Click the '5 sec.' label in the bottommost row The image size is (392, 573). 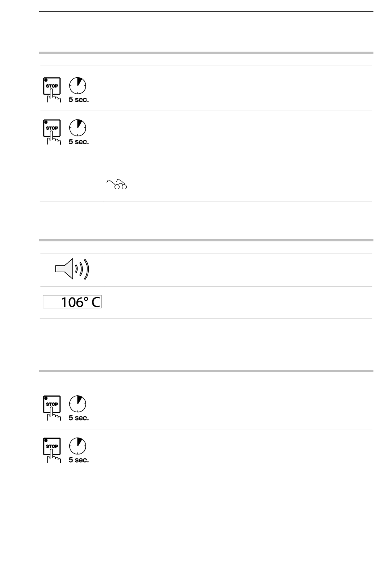[79, 460]
